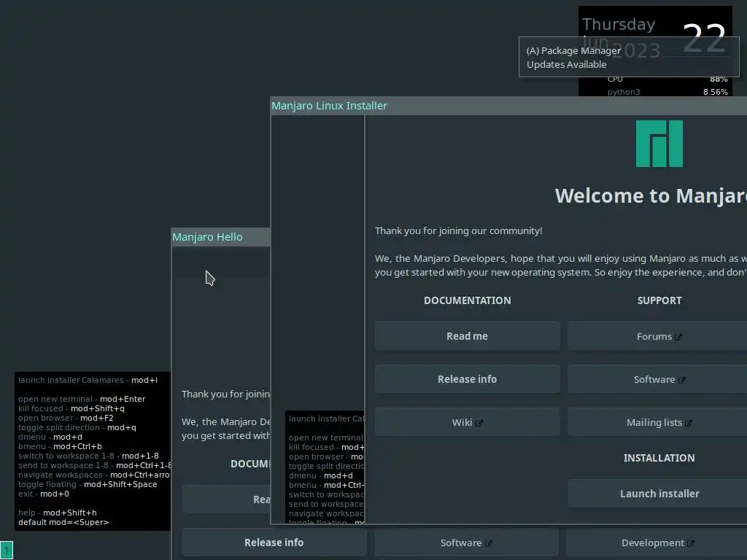Click 'kill focused - mod+Shift+q' hint
The width and height of the screenshot is (747, 560).
(x=71, y=408)
